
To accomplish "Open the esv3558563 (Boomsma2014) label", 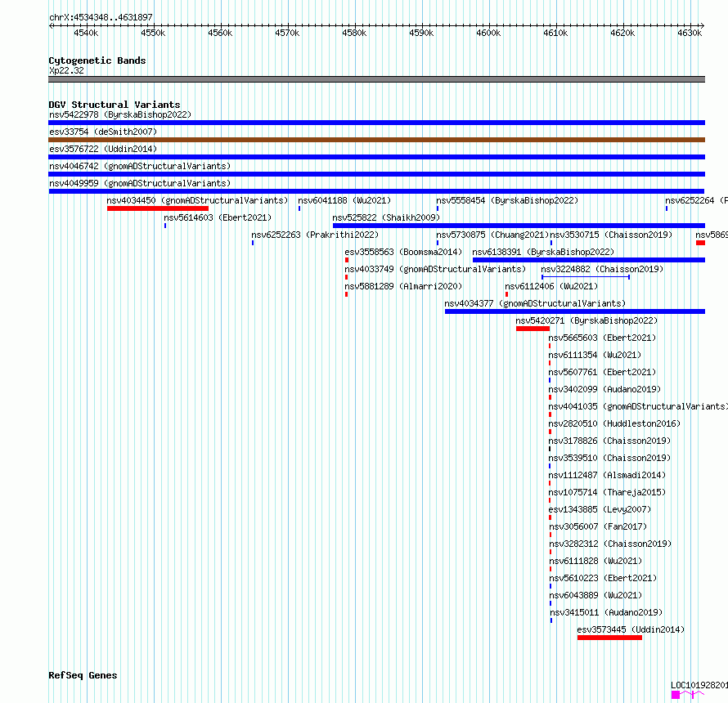I will pos(403,252).
